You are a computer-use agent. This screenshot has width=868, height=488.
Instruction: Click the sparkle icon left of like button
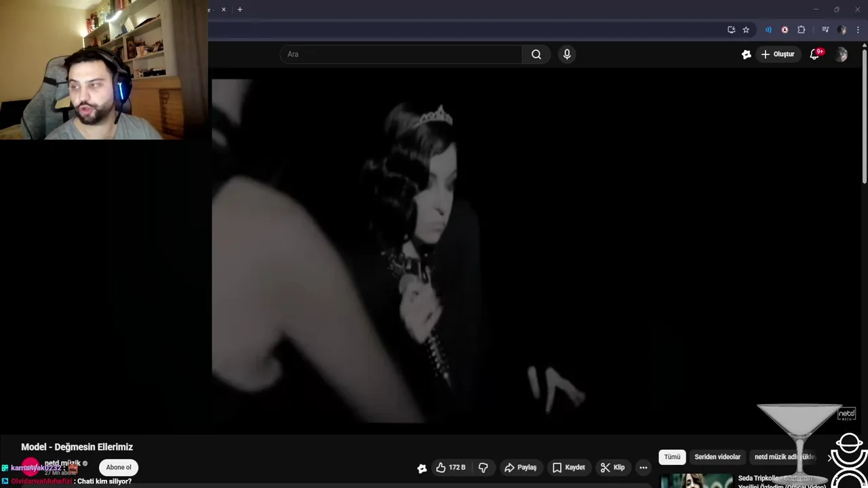(422, 468)
